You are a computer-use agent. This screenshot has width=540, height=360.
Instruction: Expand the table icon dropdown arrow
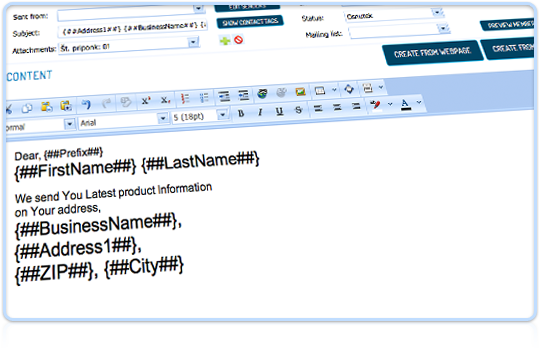334,90
